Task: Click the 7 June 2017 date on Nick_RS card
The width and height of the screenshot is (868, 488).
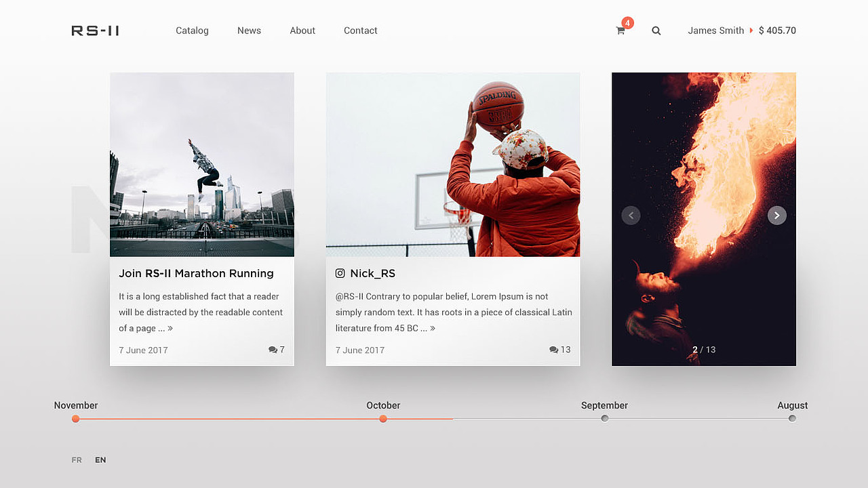Action: [360, 350]
